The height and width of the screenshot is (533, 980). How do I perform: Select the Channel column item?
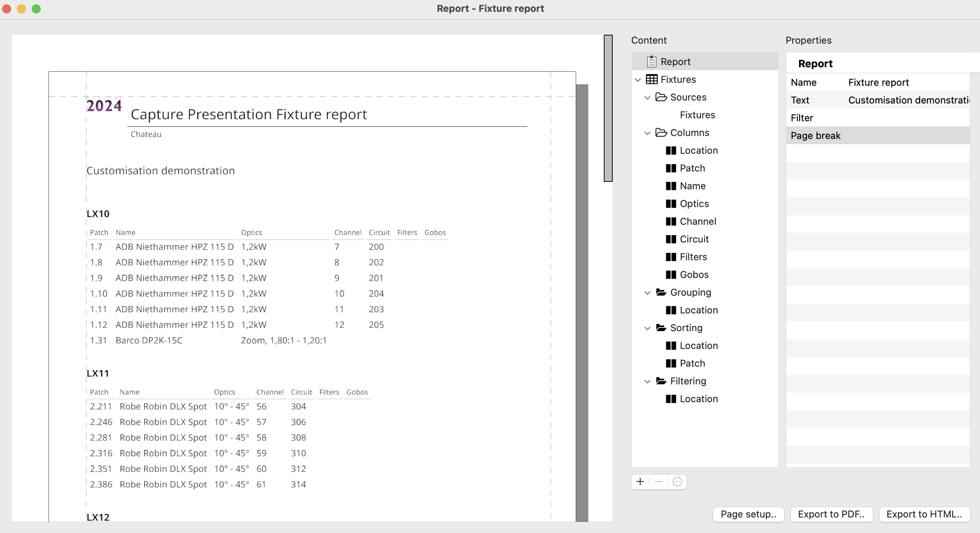tap(698, 221)
